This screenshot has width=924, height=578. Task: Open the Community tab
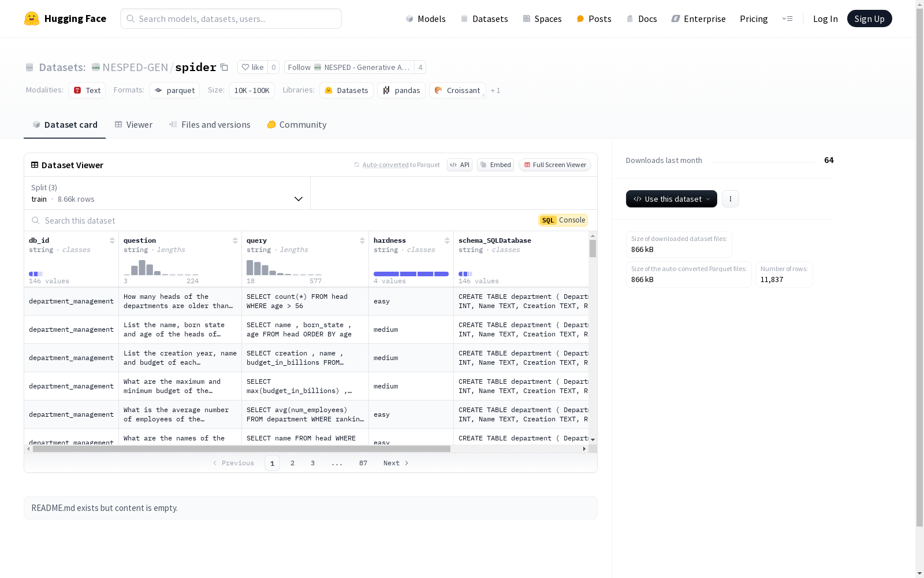pyautogui.click(x=297, y=124)
